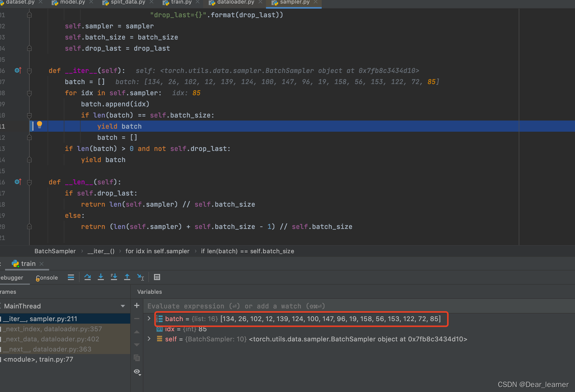Open the Evaluate Expression calculator icon
575x392 pixels.
coord(157,277)
